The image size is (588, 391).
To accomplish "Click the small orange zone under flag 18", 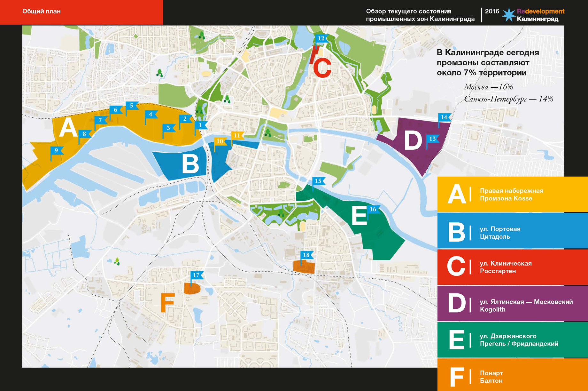I will pos(304,267).
